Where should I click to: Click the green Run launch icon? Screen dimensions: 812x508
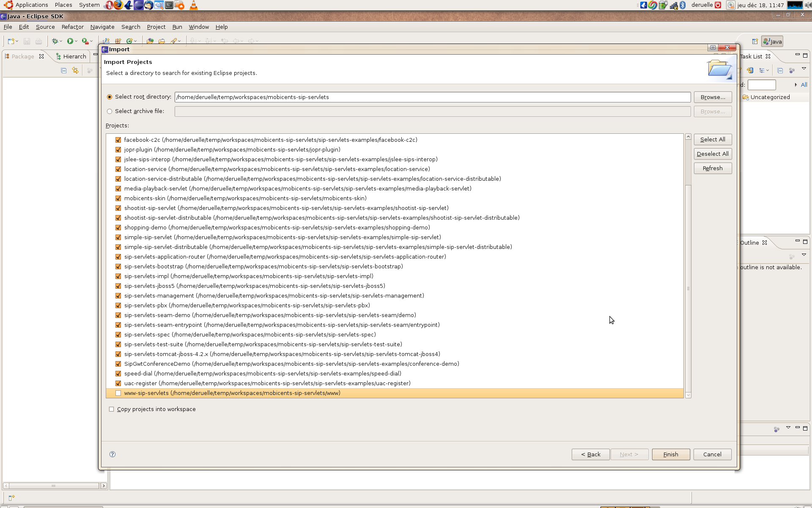[70, 41]
